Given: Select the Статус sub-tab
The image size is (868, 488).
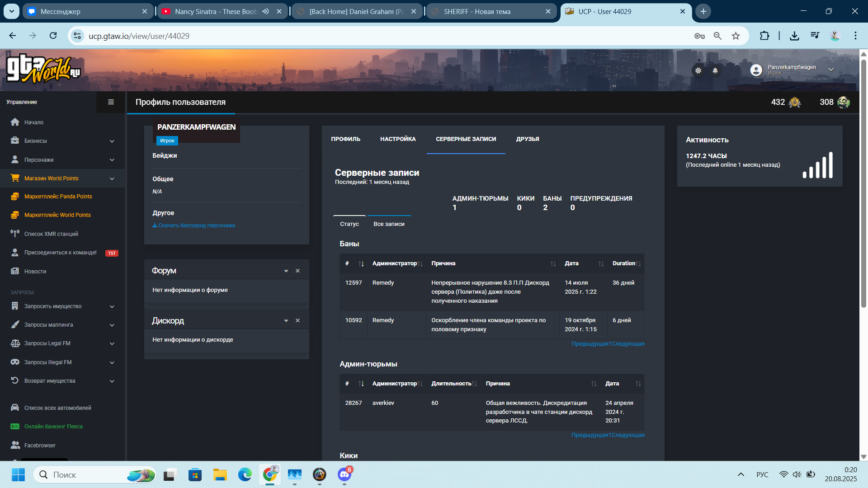Looking at the screenshot, I should click(x=349, y=224).
